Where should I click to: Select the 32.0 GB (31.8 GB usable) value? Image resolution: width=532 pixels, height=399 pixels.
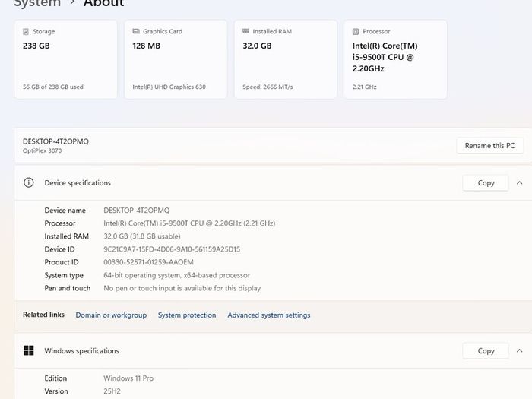[x=142, y=236]
